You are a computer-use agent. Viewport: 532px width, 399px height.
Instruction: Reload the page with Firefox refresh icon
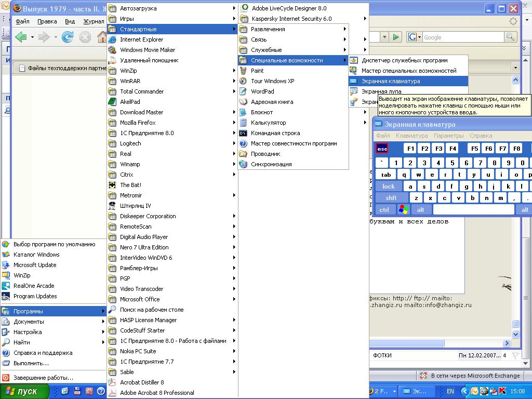click(68, 37)
